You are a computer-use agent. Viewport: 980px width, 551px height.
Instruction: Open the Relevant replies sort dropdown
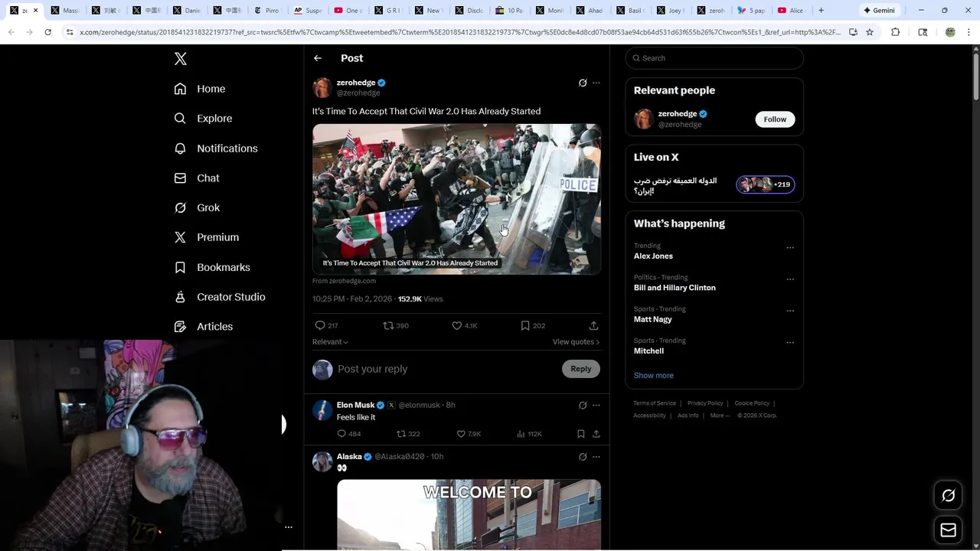[330, 342]
